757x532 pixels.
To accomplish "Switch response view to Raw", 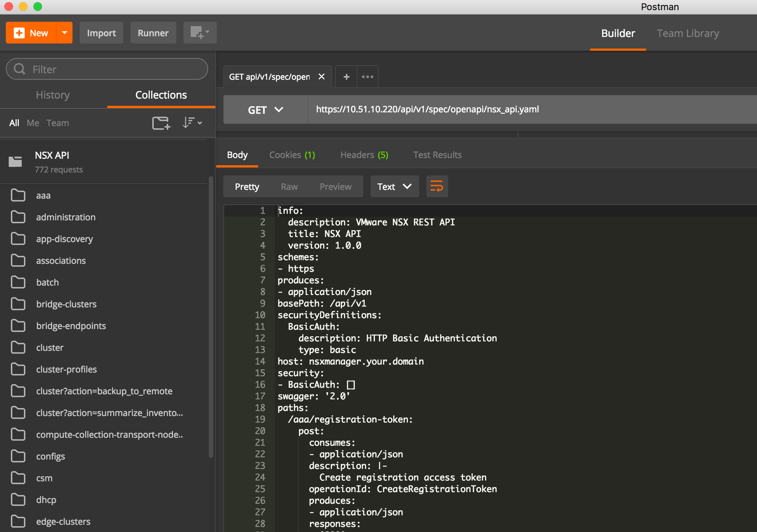I will point(289,187).
